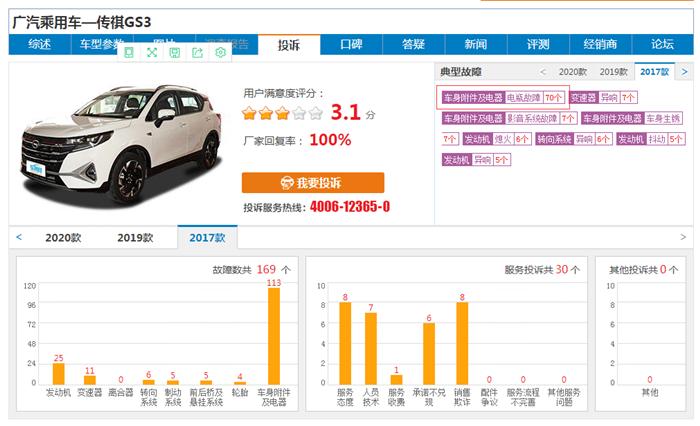Click right arrow in typical faults year selector

coord(684,72)
